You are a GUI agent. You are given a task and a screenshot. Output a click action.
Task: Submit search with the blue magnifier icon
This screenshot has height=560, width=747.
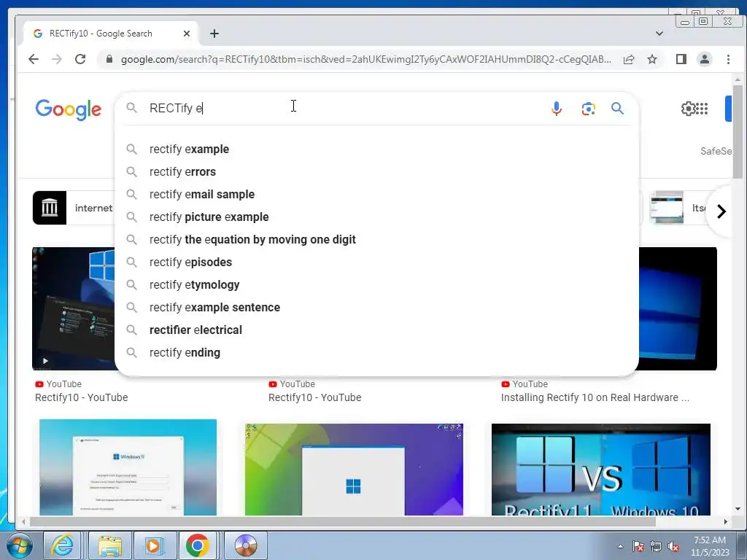(617, 109)
